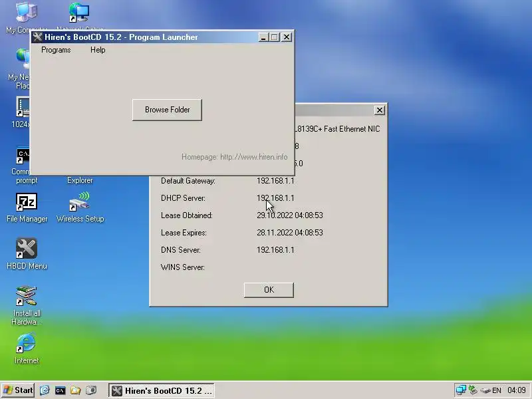The image size is (532, 399).
Task: Select the Explorer desktop shortcut label
Action: pos(80,180)
